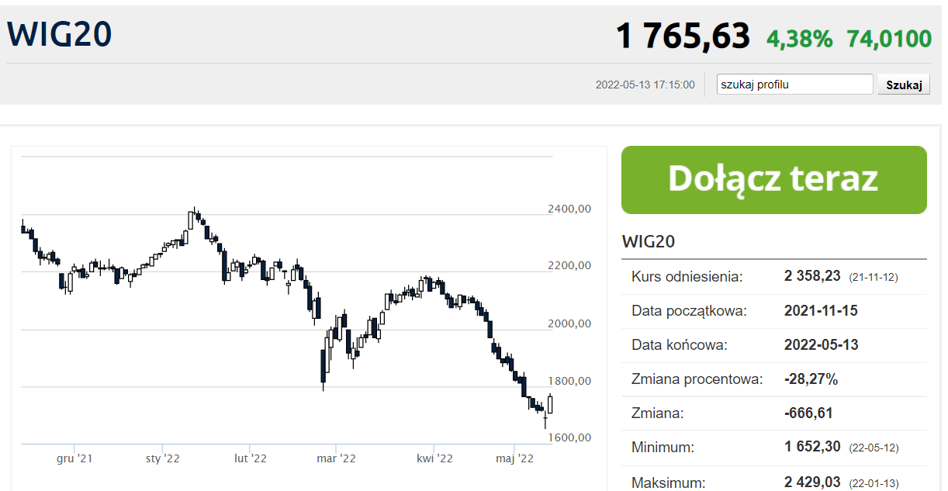The image size is (948, 491).
Task: Click the last white candle on the chart
Action: coord(550,403)
